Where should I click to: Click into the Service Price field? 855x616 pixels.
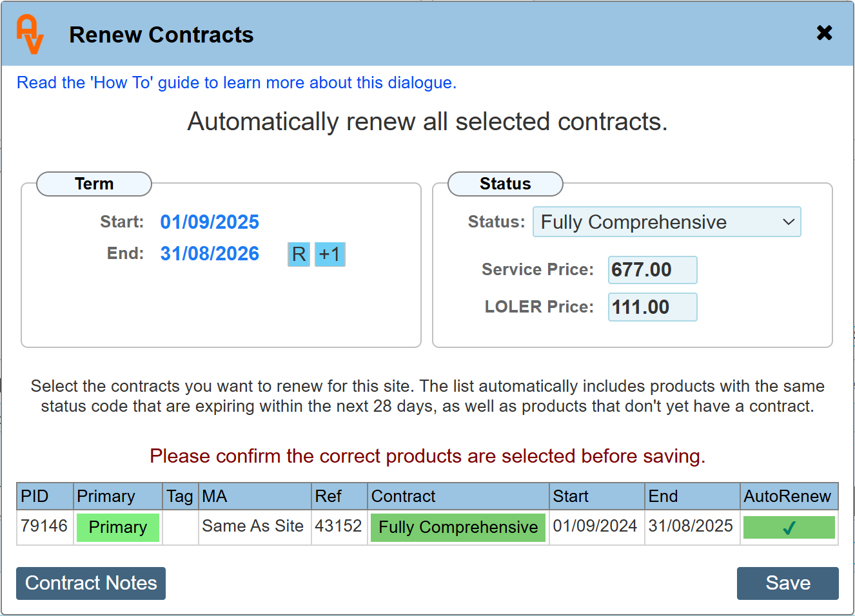pyautogui.click(x=652, y=270)
